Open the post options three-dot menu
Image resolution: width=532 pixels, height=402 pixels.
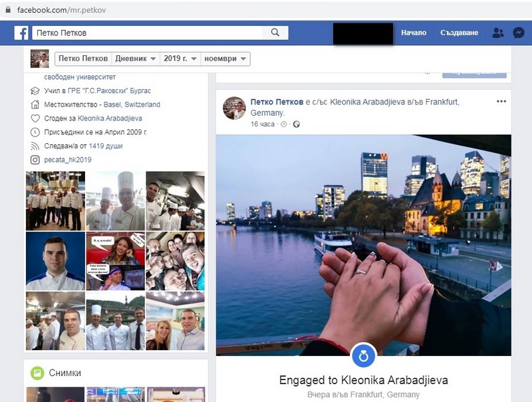pyautogui.click(x=501, y=101)
